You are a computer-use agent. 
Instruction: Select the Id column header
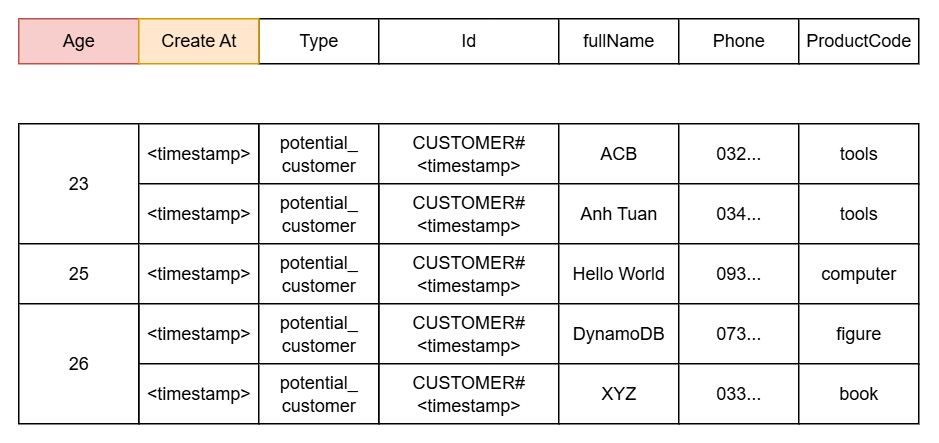click(468, 41)
